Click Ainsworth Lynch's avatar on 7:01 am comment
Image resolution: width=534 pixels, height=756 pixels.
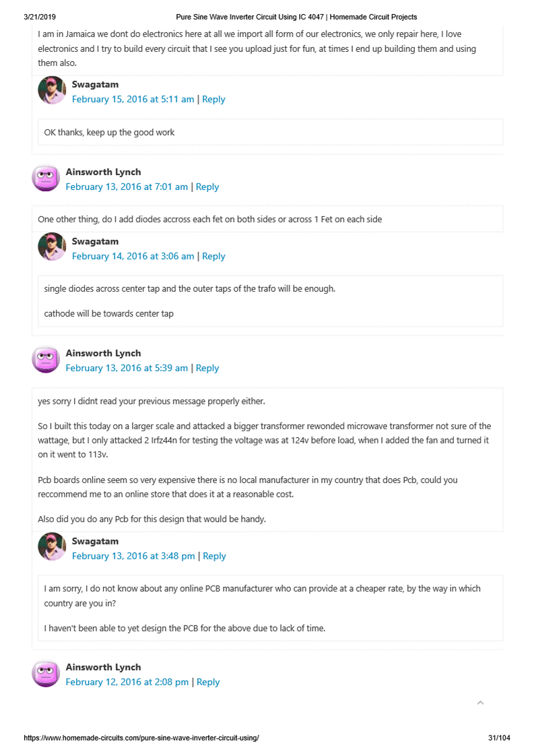click(46, 178)
